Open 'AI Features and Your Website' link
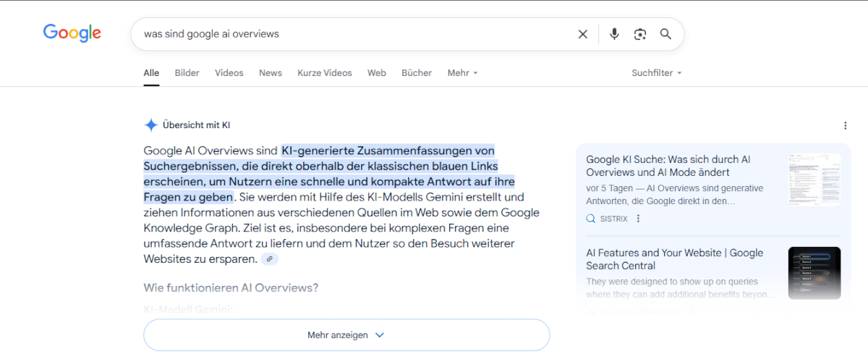868x362 pixels. click(x=674, y=259)
